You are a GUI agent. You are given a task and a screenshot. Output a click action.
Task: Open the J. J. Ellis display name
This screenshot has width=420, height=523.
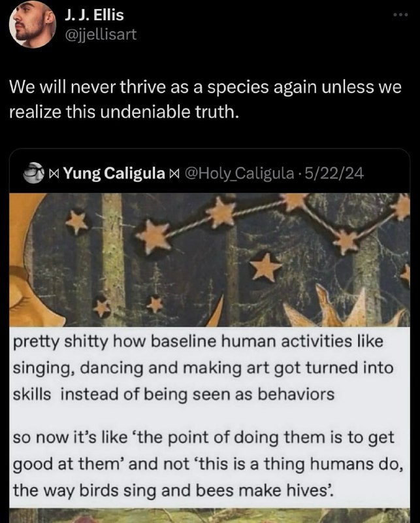94,15
